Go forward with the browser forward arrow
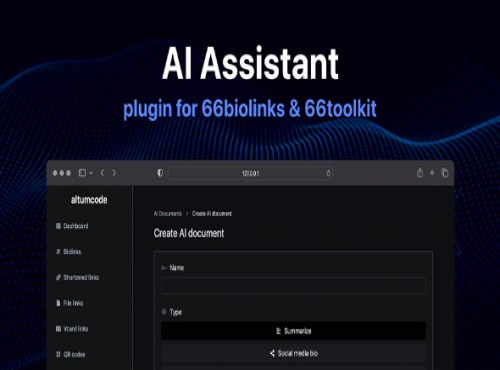Image resolution: width=500 pixels, height=370 pixels. [114, 173]
